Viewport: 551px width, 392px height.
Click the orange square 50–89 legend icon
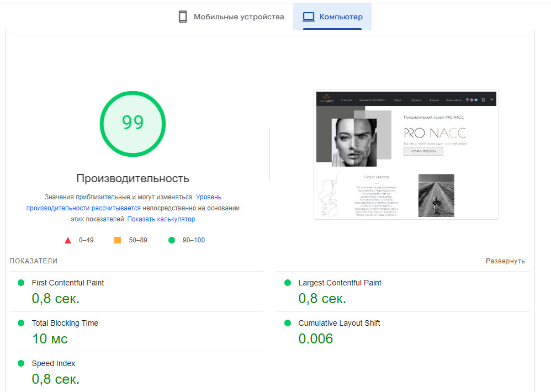(118, 240)
